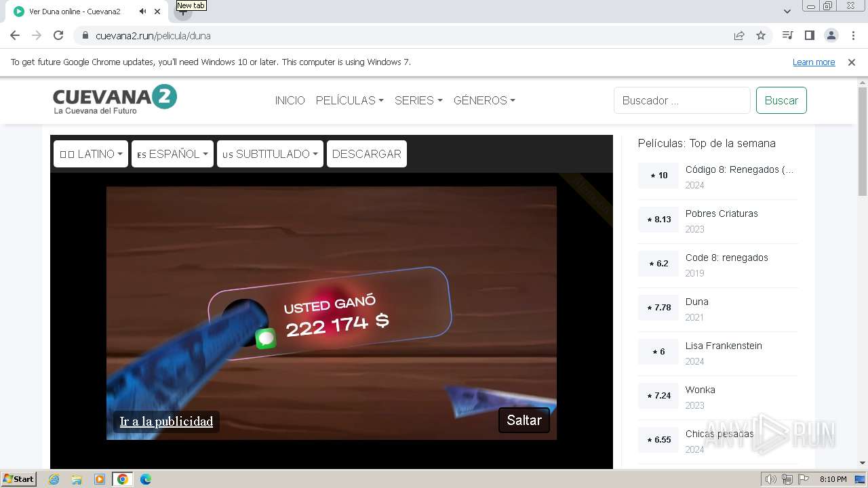Image resolution: width=868 pixels, height=488 pixels.
Task: Dismiss the Chrome update notice
Action: pyautogui.click(x=852, y=62)
